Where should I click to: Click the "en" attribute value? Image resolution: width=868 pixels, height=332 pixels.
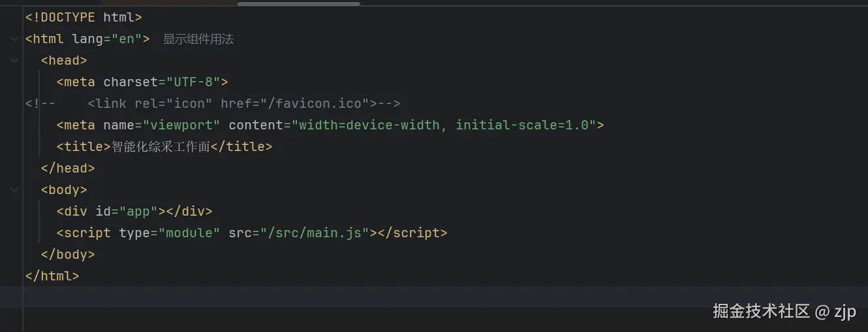[127, 39]
